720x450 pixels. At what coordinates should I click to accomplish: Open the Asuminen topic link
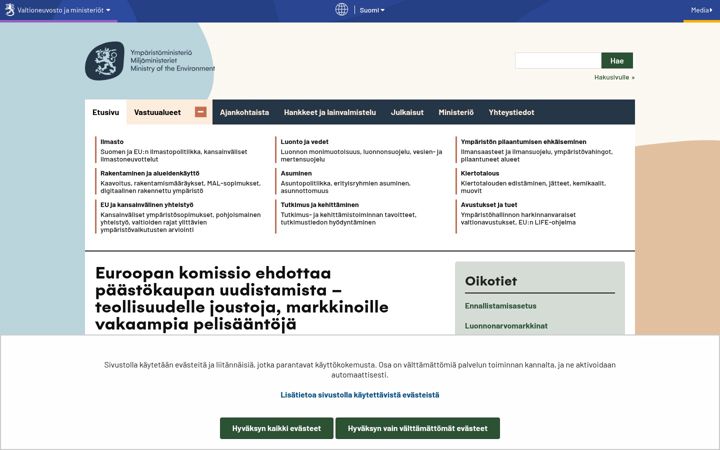coord(296,173)
